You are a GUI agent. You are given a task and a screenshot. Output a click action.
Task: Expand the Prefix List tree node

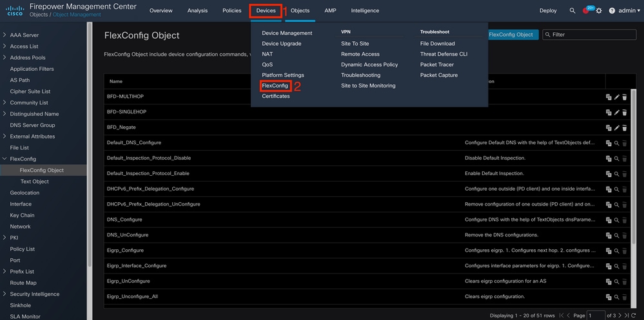pyautogui.click(x=5, y=271)
